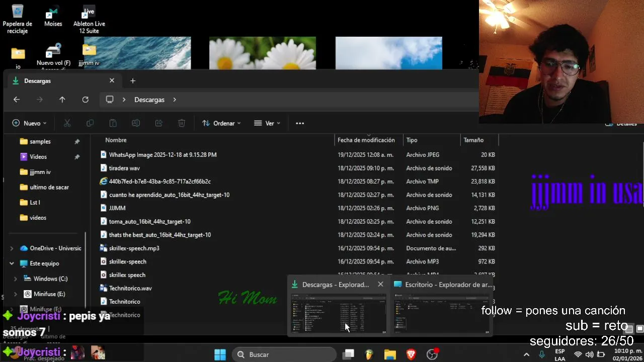Click the volume speaker tray icon
The image size is (644, 362).
589,354
